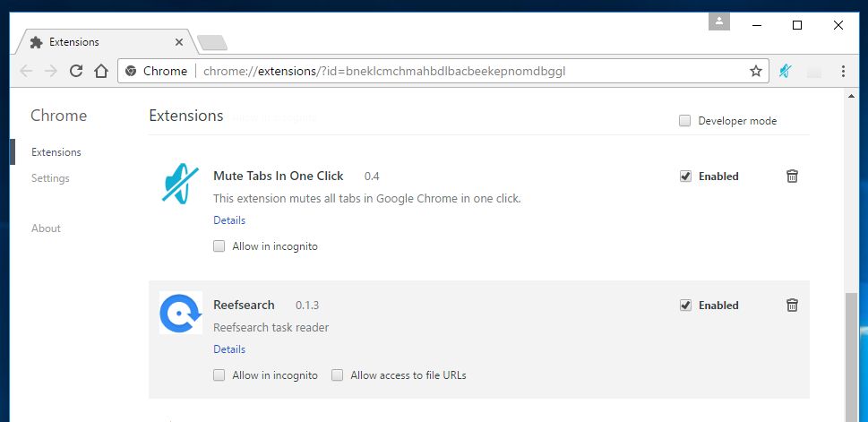Open a new tab
The height and width of the screenshot is (422, 868).
212,43
